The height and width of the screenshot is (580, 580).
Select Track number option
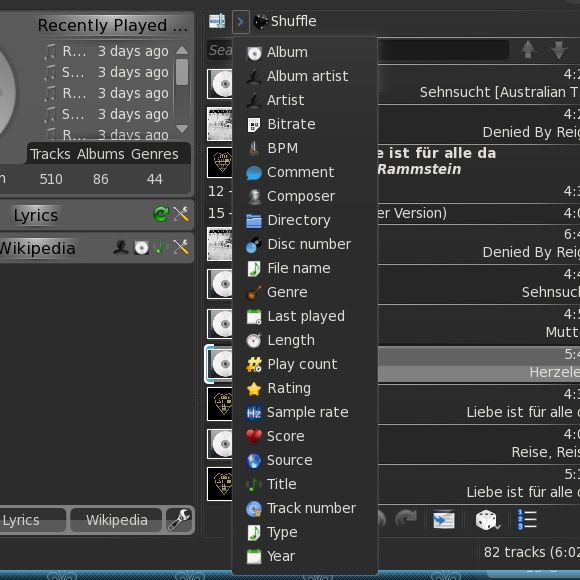[305, 509]
